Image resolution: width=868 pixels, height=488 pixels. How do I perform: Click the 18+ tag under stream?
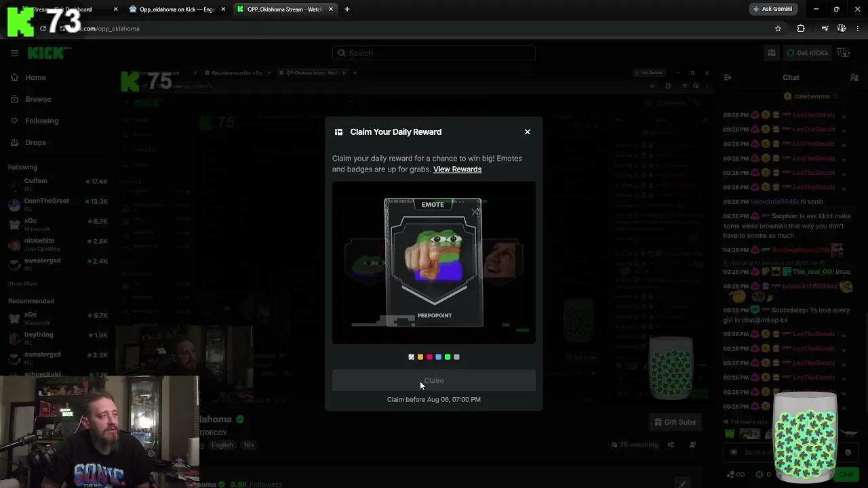[249, 445]
